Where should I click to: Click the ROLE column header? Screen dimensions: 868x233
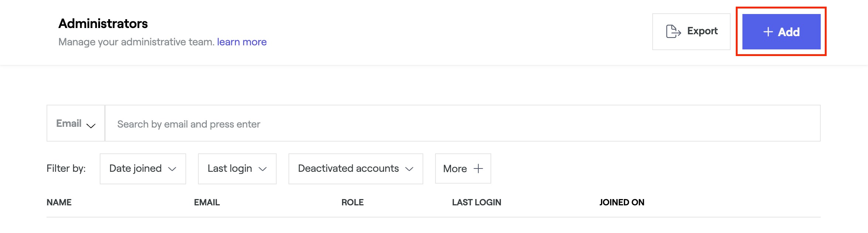(352, 202)
